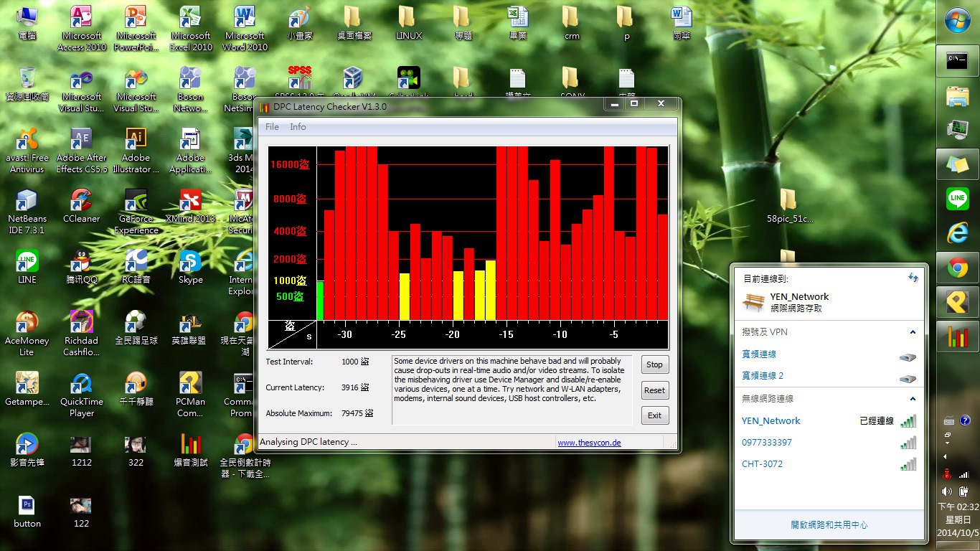This screenshot has height=551, width=980.
Task: Click the Chrome icon in the taskbar
Action: [x=958, y=268]
